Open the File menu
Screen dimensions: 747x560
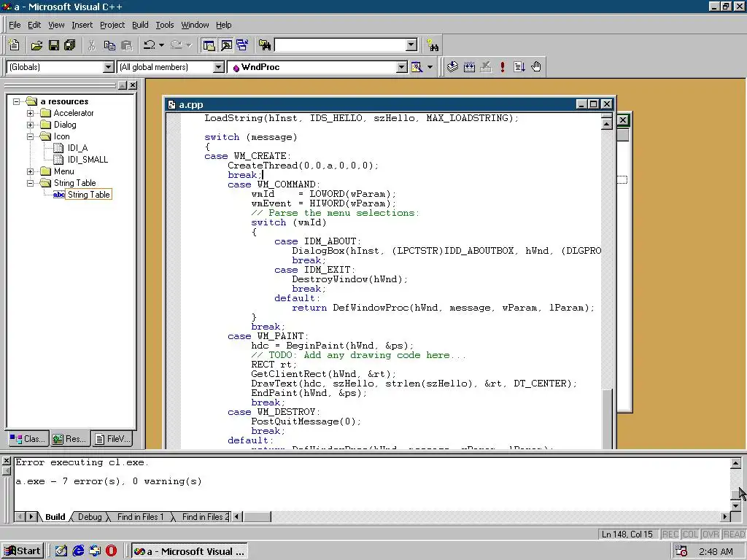click(15, 25)
